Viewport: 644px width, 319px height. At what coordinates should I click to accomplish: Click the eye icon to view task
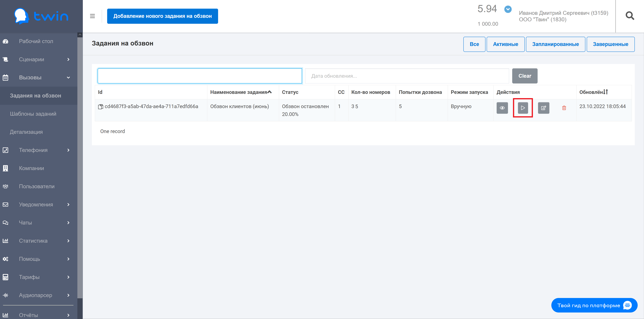(x=502, y=108)
